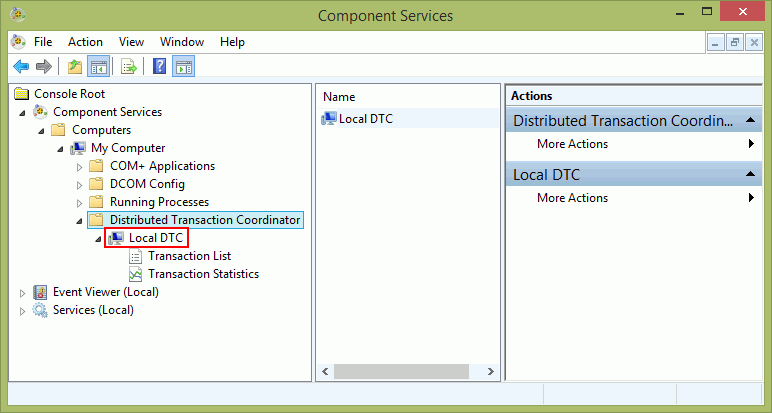Screen dimensions: 772x413
Task: Click the Export List toolbar icon
Action: coord(129,66)
